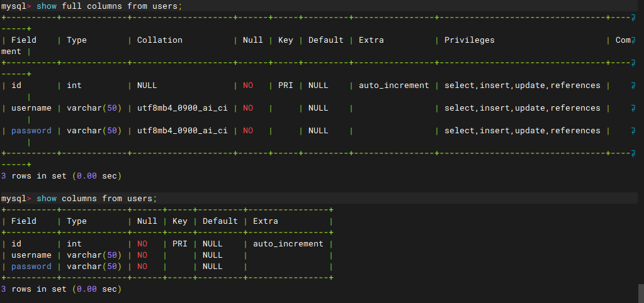Click the terminal scrollbar thumb
This screenshot has height=303, width=644.
pyautogui.click(x=640, y=293)
